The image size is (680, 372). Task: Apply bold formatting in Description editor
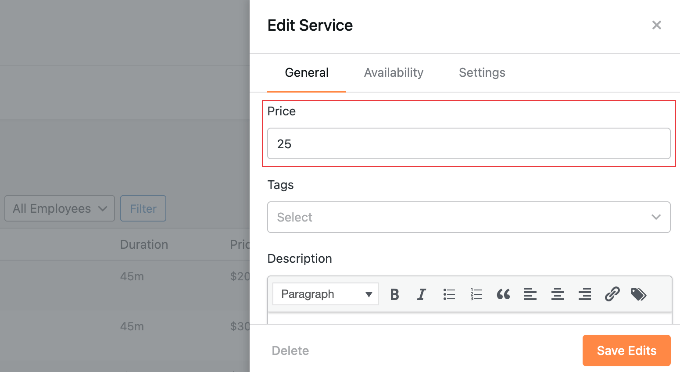click(394, 294)
